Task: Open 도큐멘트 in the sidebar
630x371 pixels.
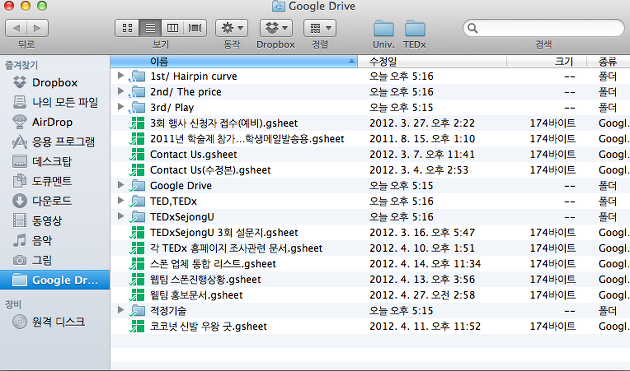Action: [55, 181]
